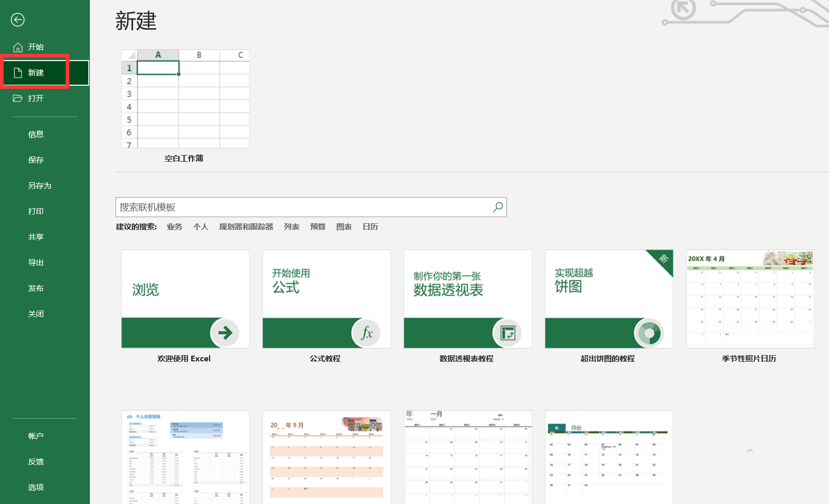Open the 打印 page
This screenshot has height=504, width=829.
(x=36, y=211)
